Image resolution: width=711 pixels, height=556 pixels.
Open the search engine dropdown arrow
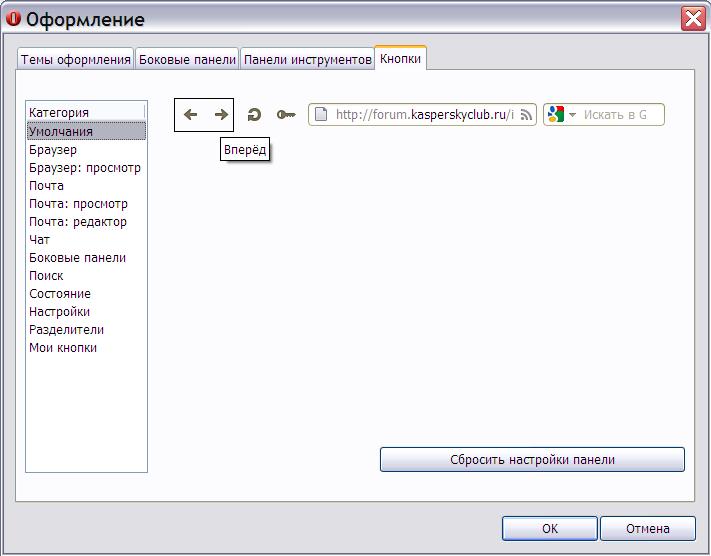click(572, 115)
